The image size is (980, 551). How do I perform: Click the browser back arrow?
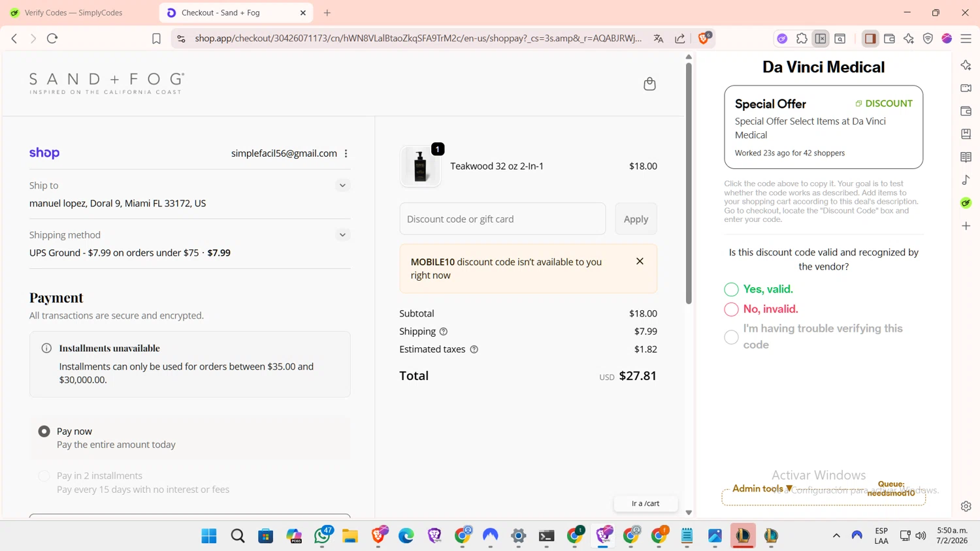14,39
